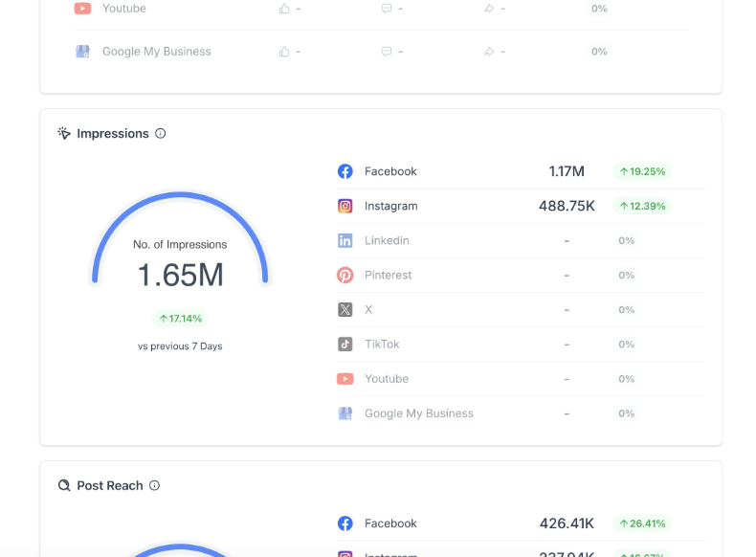Click the 17.14% badge under the gauge

pyautogui.click(x=180, y=319)
